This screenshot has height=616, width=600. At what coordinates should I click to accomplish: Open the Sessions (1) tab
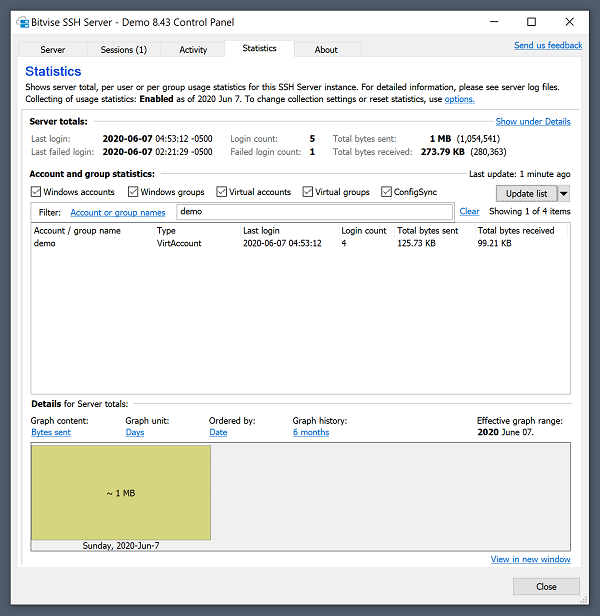coord(123,50)
